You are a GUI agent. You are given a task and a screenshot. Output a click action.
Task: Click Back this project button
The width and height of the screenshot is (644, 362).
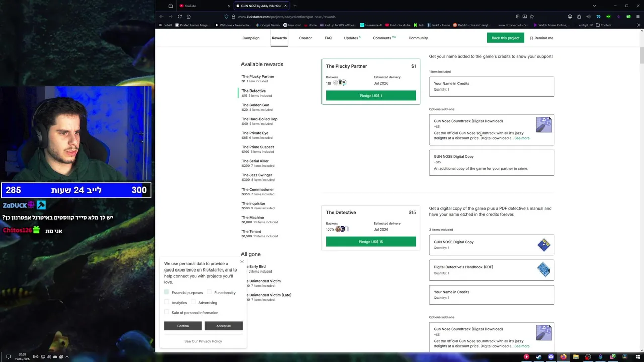click(505, 38)
